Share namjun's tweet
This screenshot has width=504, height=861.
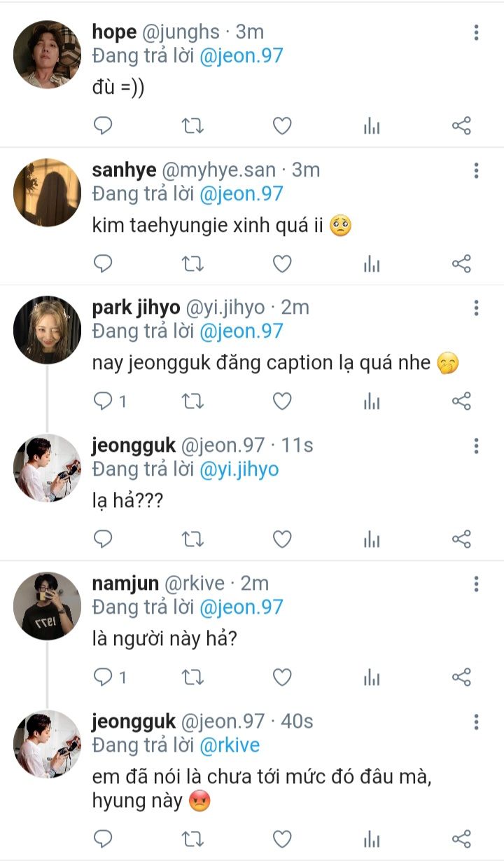pyautogui.click(x=461, y=677)
